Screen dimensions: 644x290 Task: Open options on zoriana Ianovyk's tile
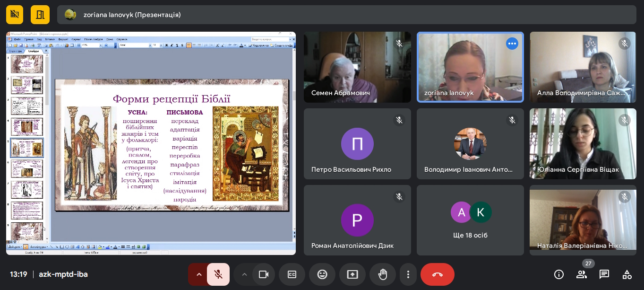(x=512, y=44)
